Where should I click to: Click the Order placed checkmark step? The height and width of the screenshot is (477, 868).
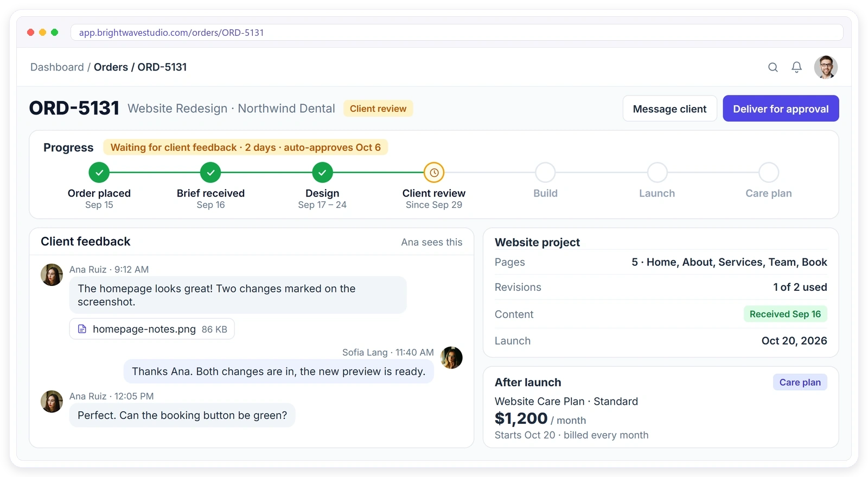coord(99,173)
